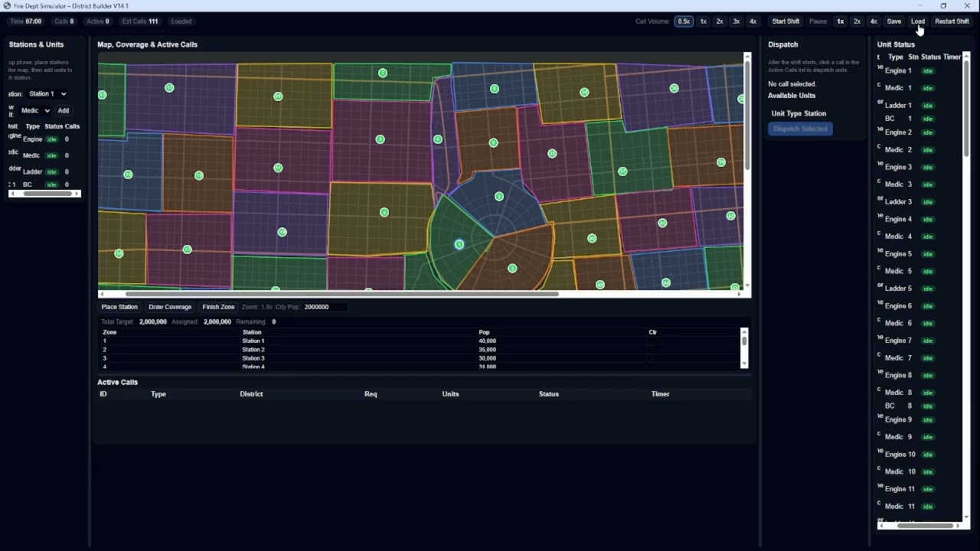Click the Unit Status vertical scrollbar thumb
Viewport: 980px width, 551px height.
966,108
